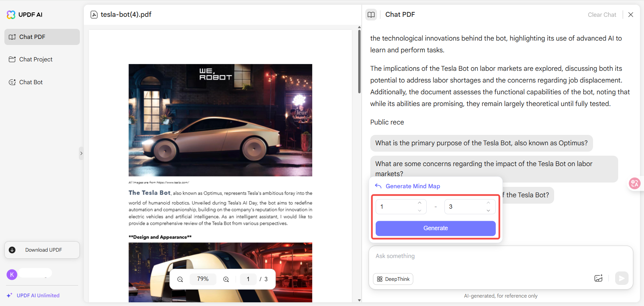Click the floating translate icon on right edge
The width and height of the screenshot is (644, 306).
[635, 184]
